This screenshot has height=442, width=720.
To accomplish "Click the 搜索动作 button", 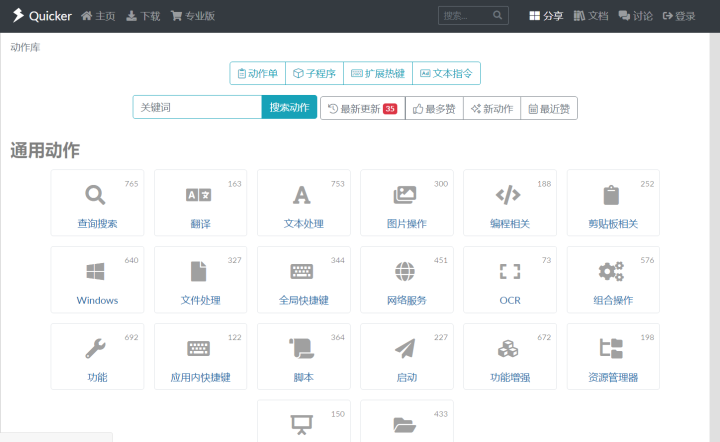I will pos(289,107).
